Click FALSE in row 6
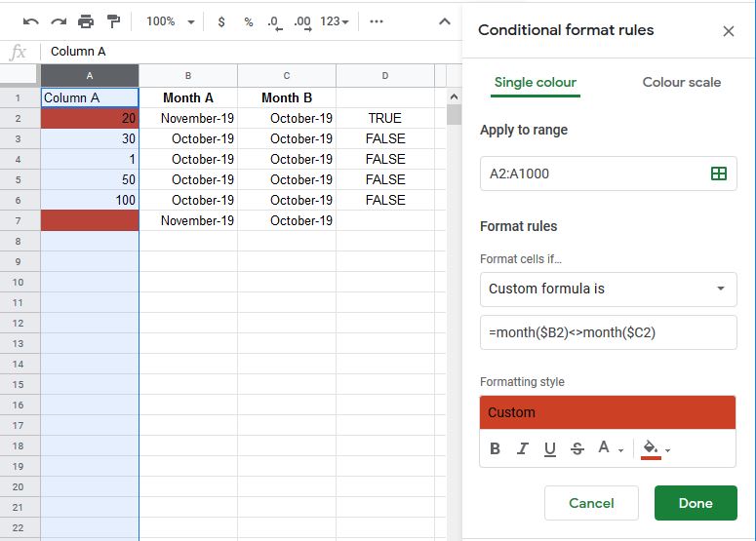 [384, 200]
